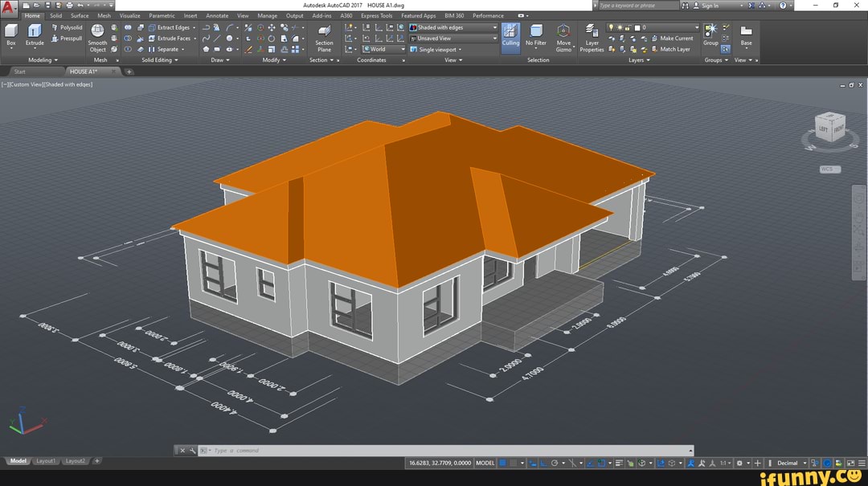Open the Shaded with edges visual style dropdown
The image size is (868, 486).
(493, 27)
